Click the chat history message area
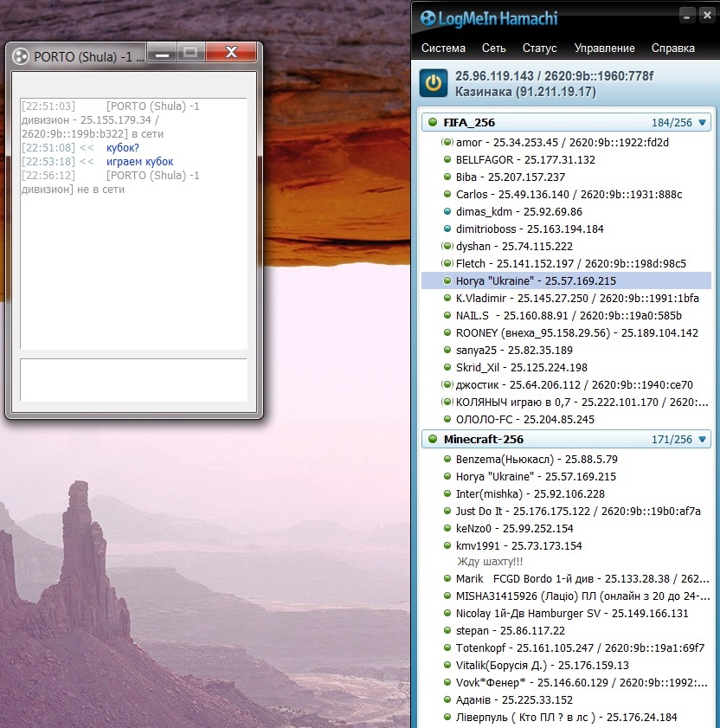This screenshot has width=720, height=728. point(133,223)
